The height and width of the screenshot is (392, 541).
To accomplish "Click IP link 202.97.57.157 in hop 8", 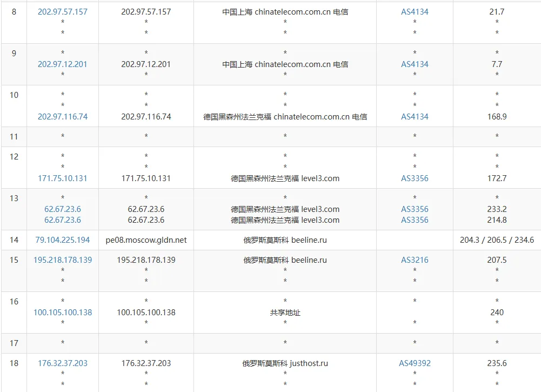I will click(63, 11).
